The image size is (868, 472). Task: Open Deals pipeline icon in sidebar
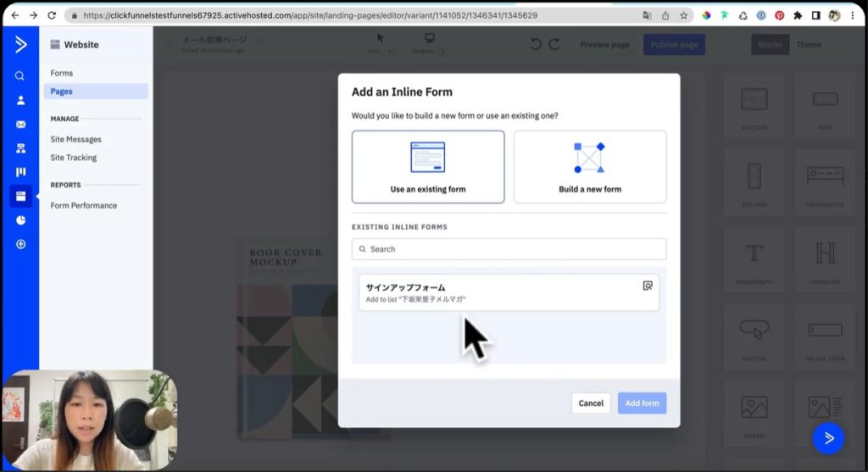tap(20, 172)
